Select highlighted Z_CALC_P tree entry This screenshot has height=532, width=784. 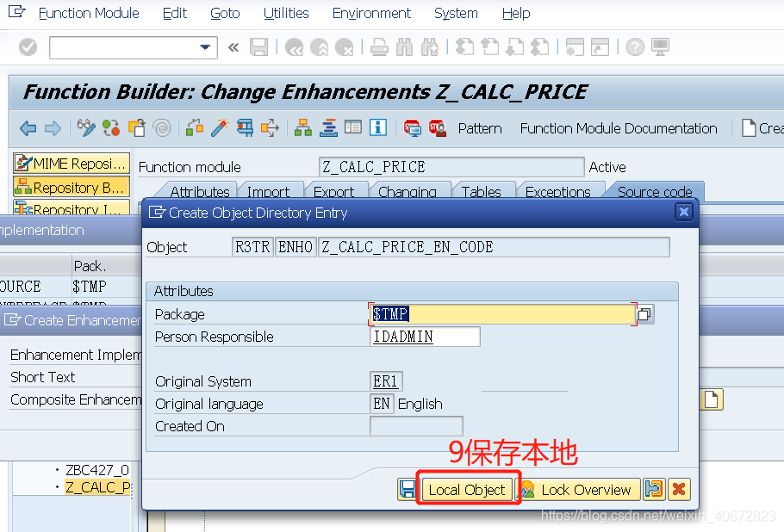click(x=97, y=487)
